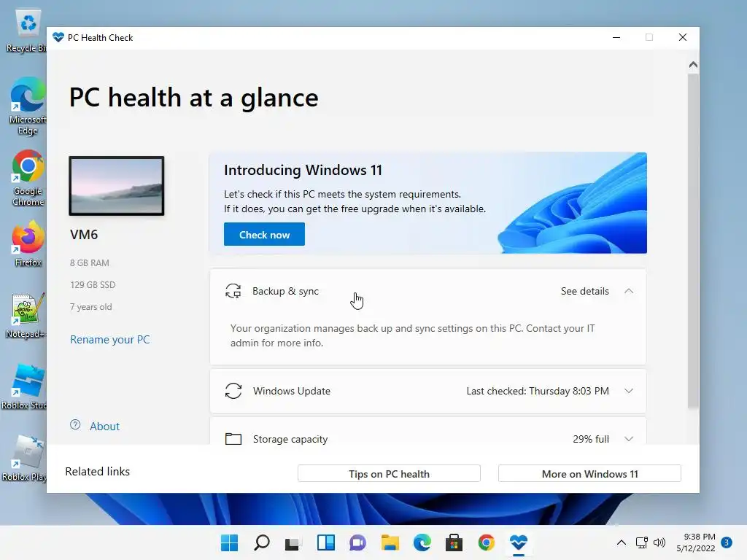Click Rename your PC link
The image size is (747, 560).
[110, 340]
